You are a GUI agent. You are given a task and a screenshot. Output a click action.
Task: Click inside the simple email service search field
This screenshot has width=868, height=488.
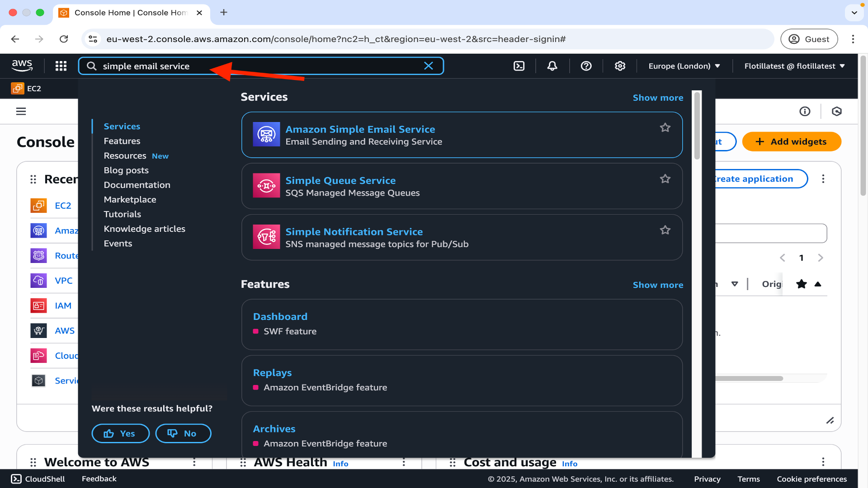pos(253,66)
